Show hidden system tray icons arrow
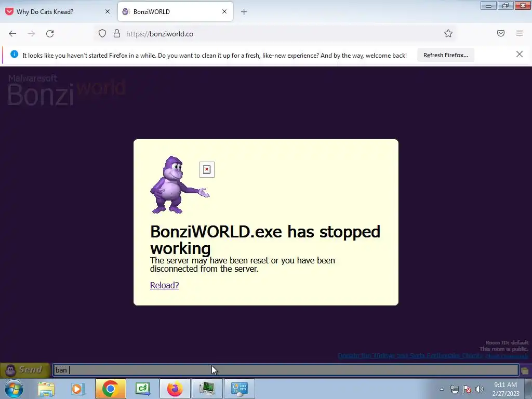Viewport: 532px width, 399px height. pos(442,389)
